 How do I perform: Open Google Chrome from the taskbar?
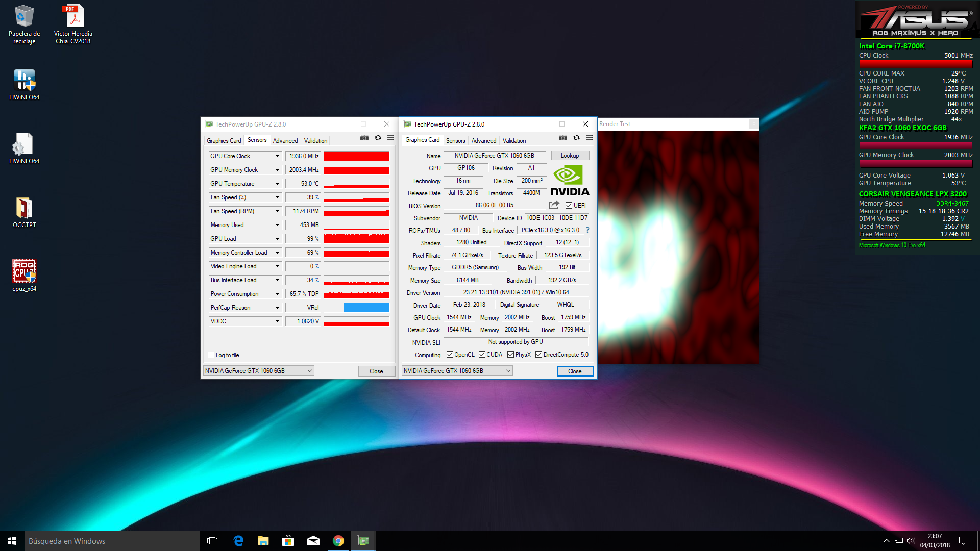[x=338, y=541]
